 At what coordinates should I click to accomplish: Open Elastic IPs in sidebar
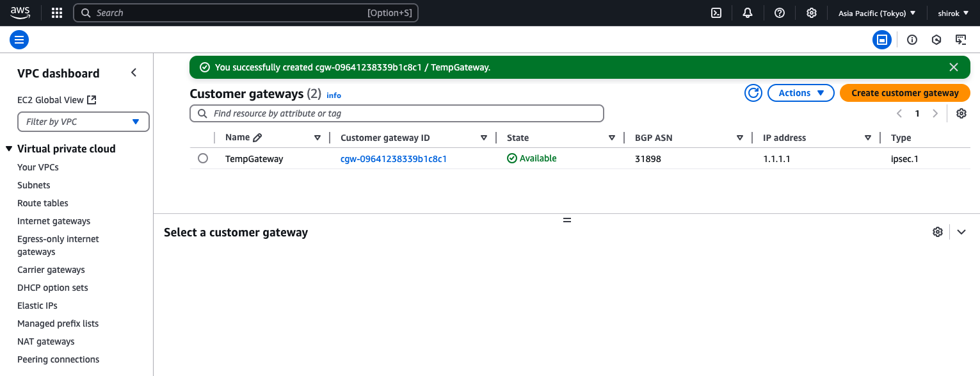[38, 306]
